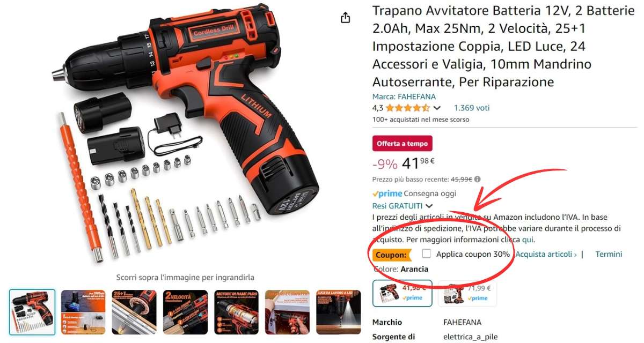The image size is (644, 343).
Task: Select the first drill kit thumbnail
Action: [32, 312]
